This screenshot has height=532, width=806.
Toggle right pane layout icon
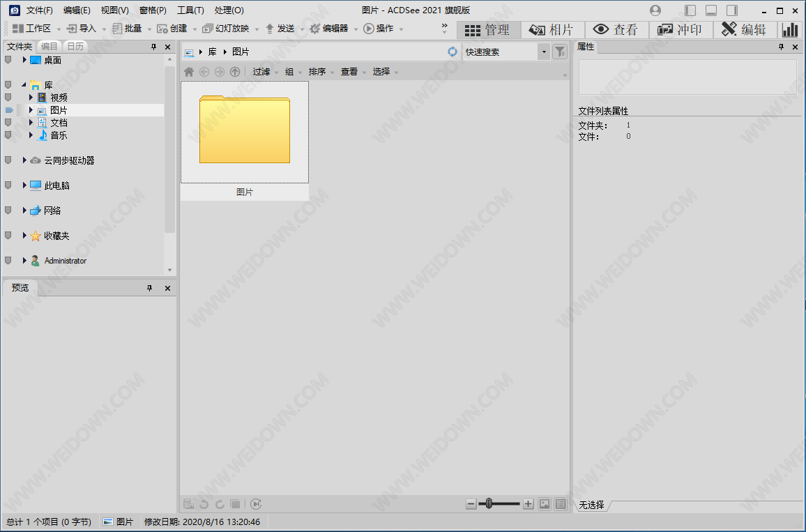point(732,10)
